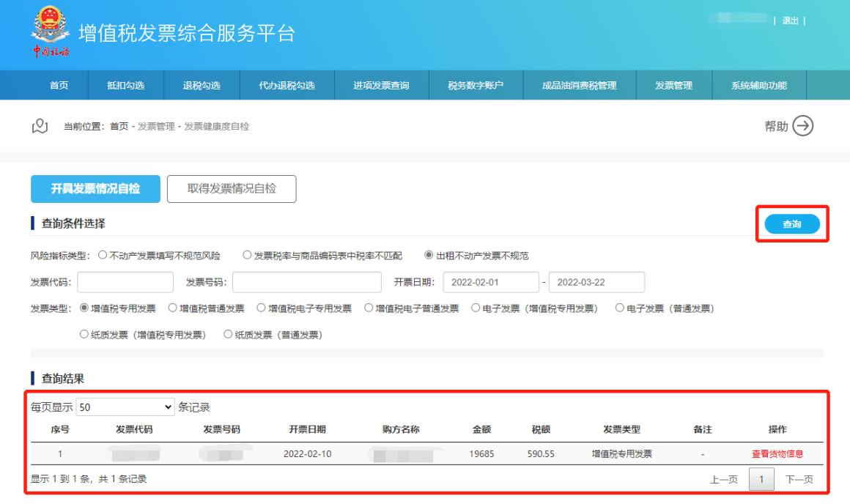850x504 pixels.
Task: Select 出租不动产发票不规范 risk type radio
Action: click(428, 256)
